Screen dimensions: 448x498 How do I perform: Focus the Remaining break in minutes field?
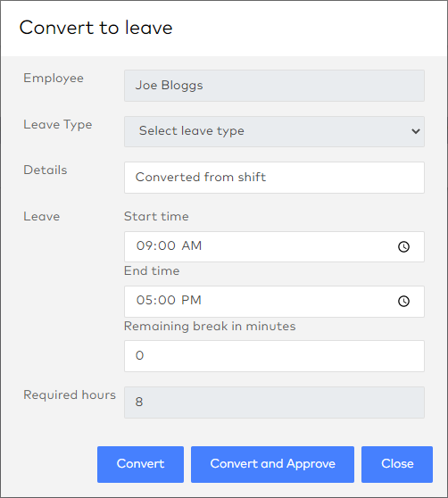pos(274,356)
